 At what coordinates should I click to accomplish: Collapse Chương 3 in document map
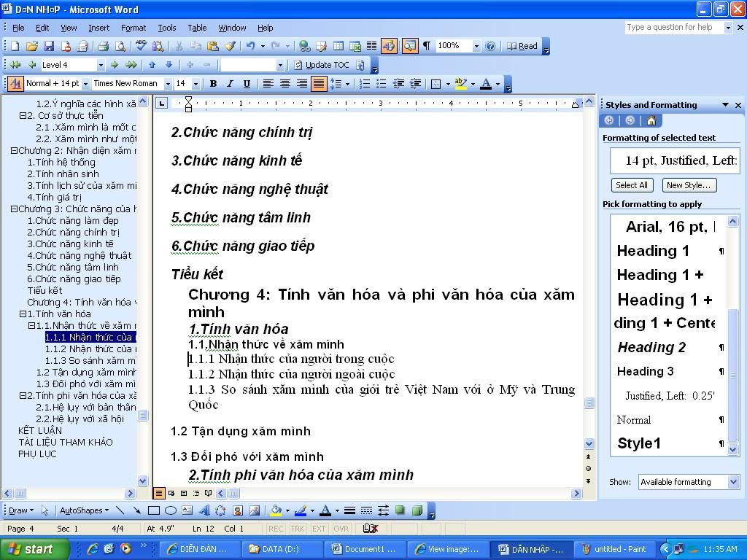pos(14,209)
